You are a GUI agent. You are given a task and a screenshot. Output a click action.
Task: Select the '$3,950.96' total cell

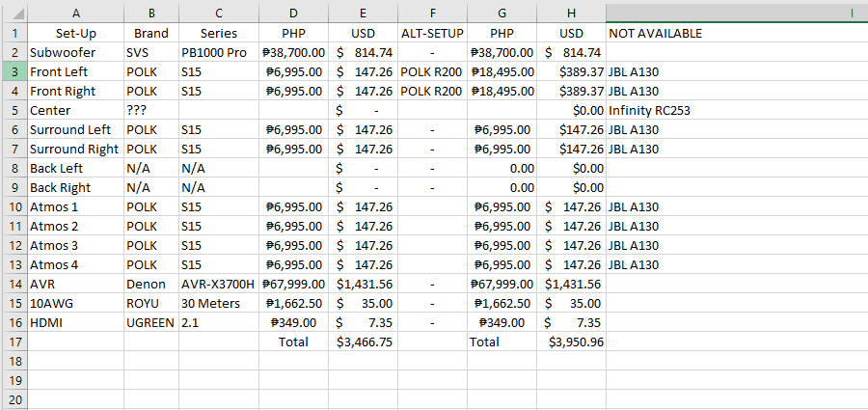tap(571, 342)
